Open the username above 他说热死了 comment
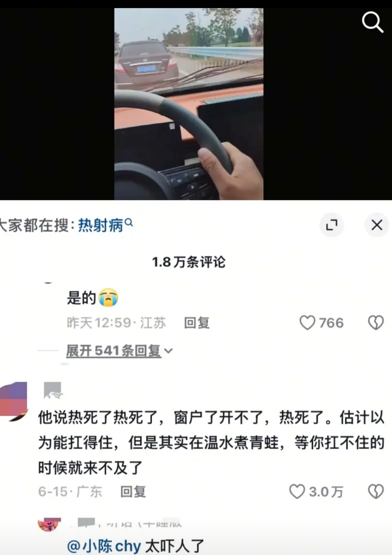 click(x=52, y=390)
